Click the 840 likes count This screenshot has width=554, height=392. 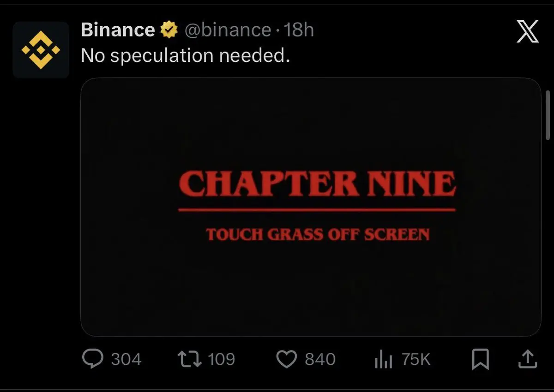[x=320, y=359]
